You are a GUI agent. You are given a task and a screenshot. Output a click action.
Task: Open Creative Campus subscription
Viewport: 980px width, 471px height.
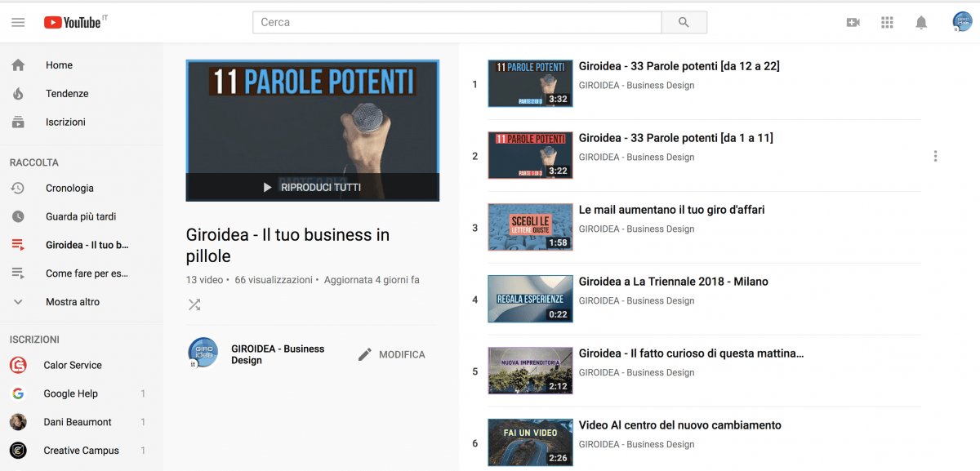point(82,451)
